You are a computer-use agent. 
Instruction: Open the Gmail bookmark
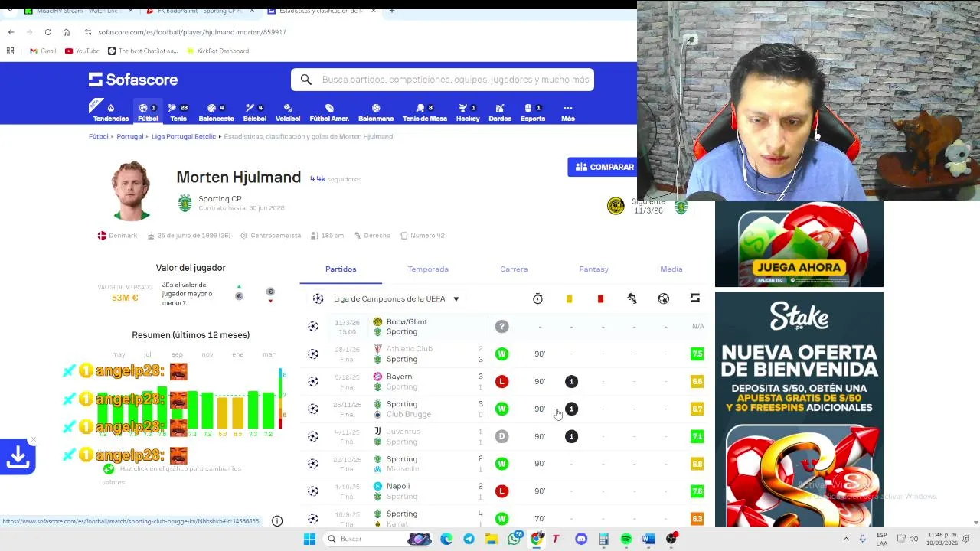43,51
